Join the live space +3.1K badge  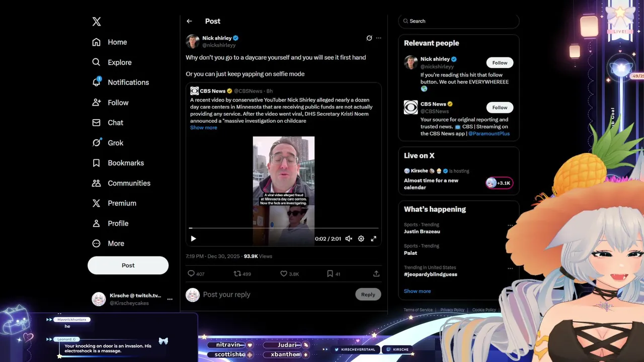tap(499, 183)
